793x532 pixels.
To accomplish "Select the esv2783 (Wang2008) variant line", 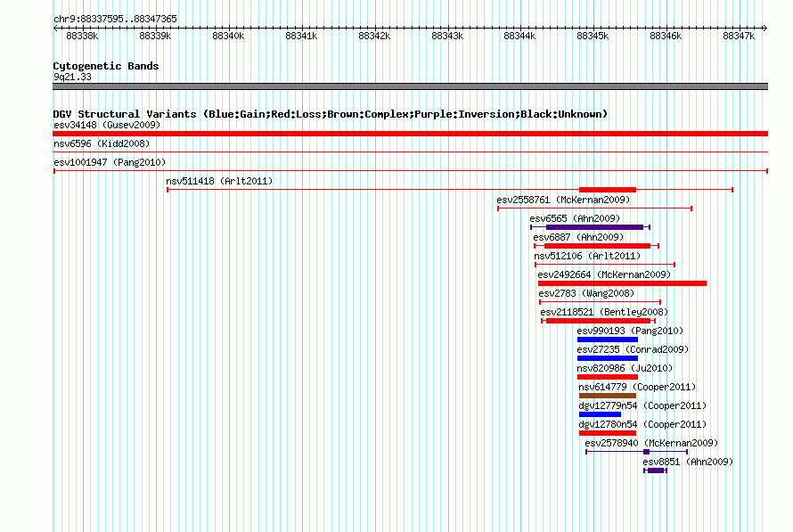I will coord(601,302).
